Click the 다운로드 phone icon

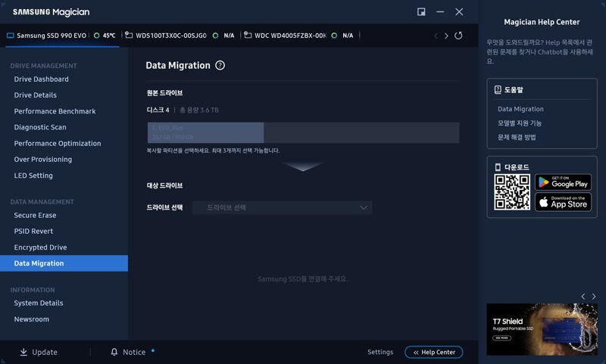(498, 167)
